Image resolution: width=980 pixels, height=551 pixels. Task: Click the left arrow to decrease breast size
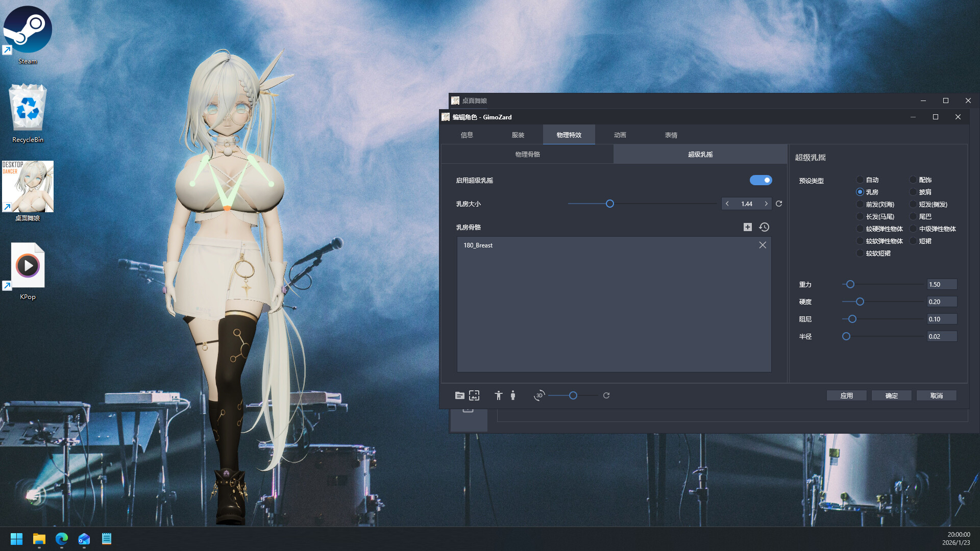coord(727,204)
